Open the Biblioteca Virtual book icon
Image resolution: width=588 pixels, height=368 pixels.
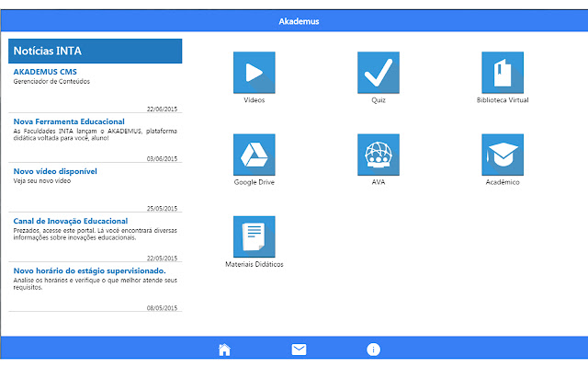tap(503, 73)
